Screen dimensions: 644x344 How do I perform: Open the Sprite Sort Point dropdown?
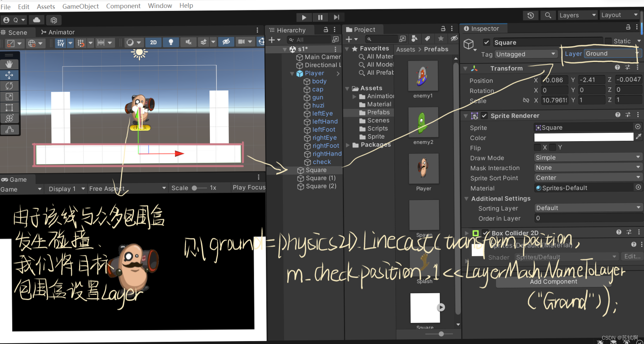click(588, 178)
